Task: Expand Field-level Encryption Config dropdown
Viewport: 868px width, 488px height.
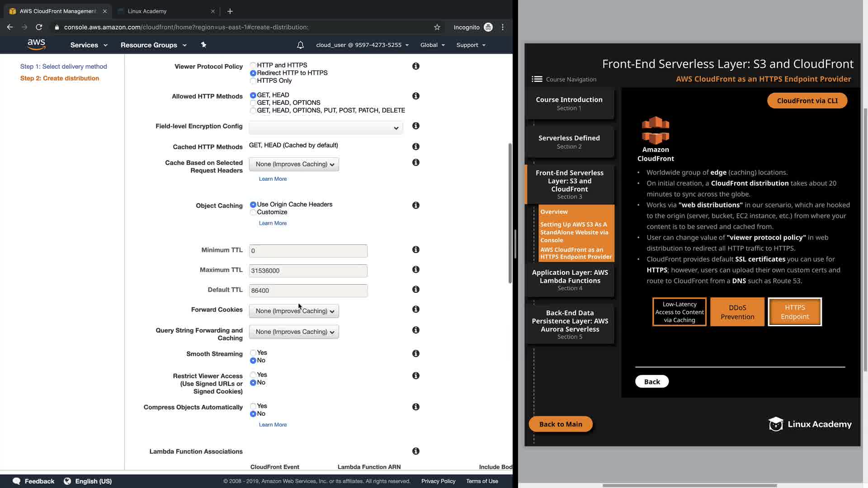Action: tap(325, 128)
